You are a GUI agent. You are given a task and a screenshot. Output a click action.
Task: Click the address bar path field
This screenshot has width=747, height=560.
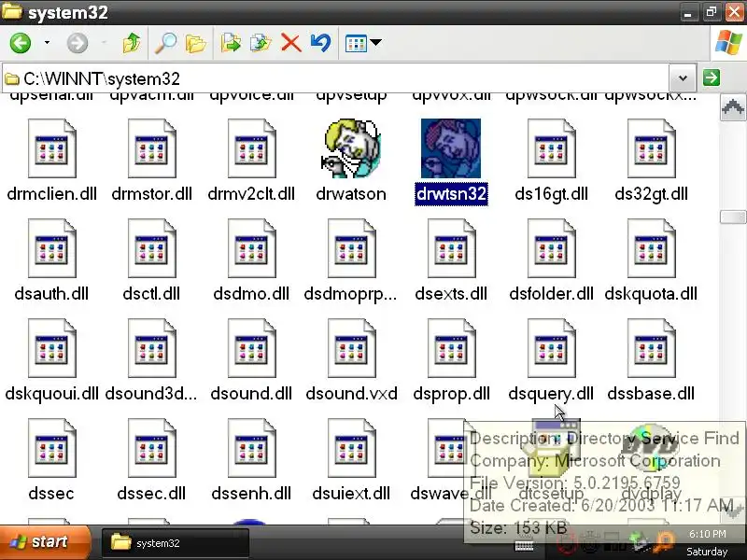(x=335, y=78)
